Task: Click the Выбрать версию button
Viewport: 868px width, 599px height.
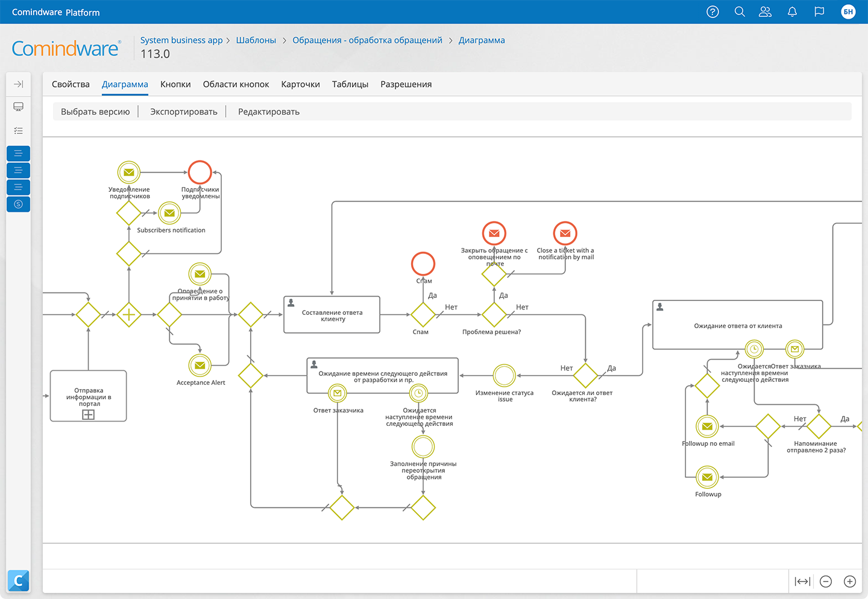Action: click(x=95, y=112)
